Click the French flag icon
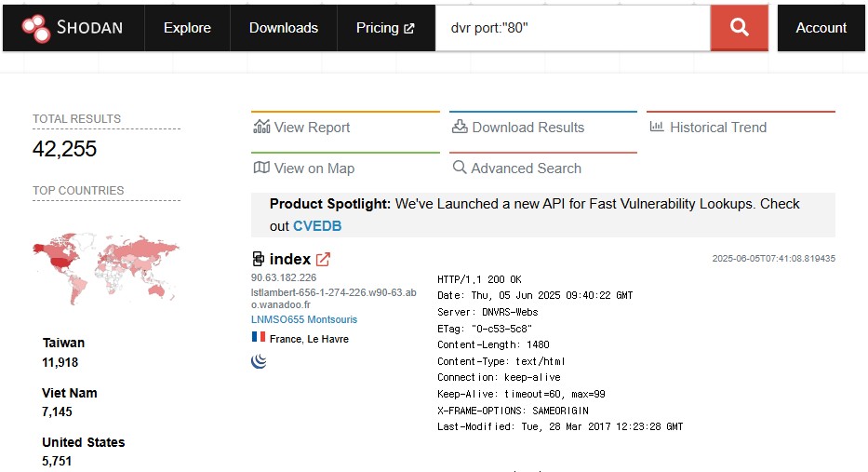 click(258, 337)
